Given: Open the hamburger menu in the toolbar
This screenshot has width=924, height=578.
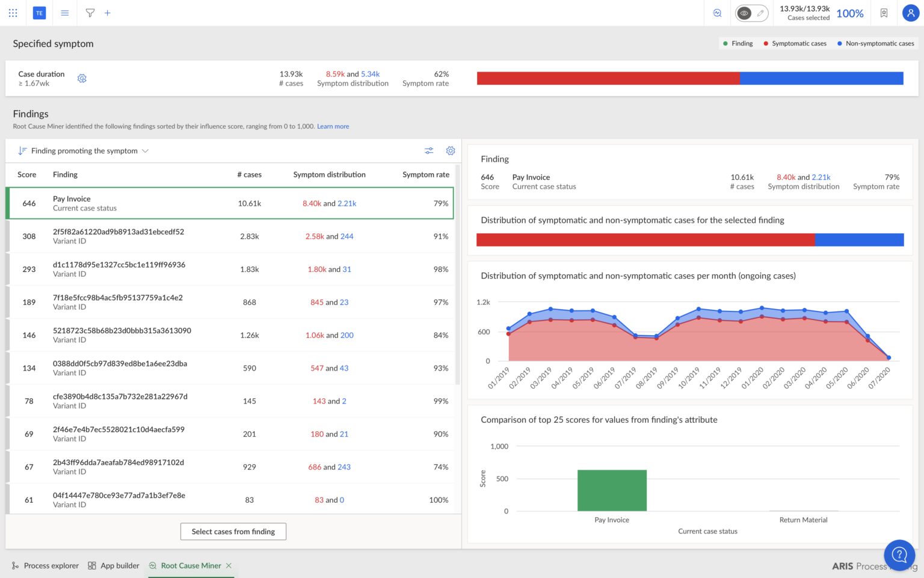Looking at the screenshot, I should (64, 13).
